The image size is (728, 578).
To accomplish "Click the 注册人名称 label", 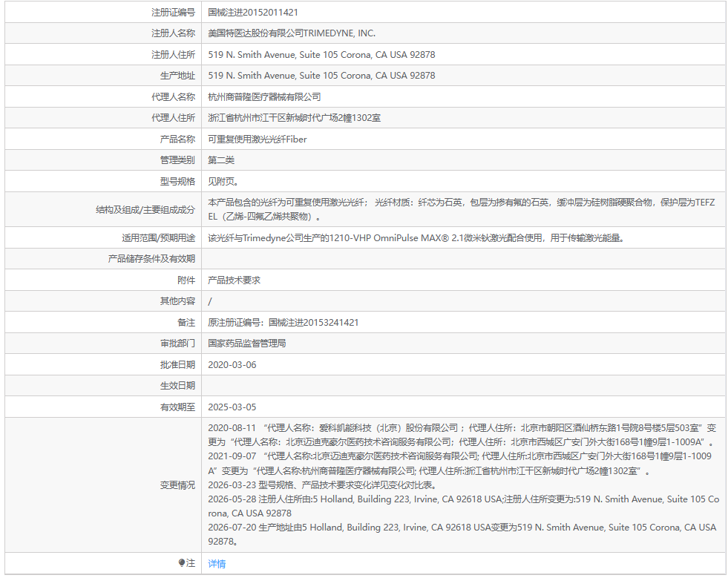I will pos(173,33).
